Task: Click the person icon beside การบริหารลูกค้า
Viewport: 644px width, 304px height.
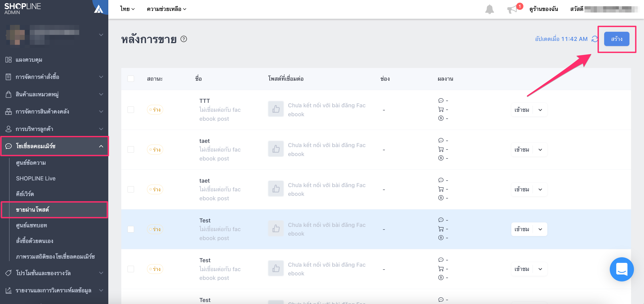Action: tap(9, 129)
